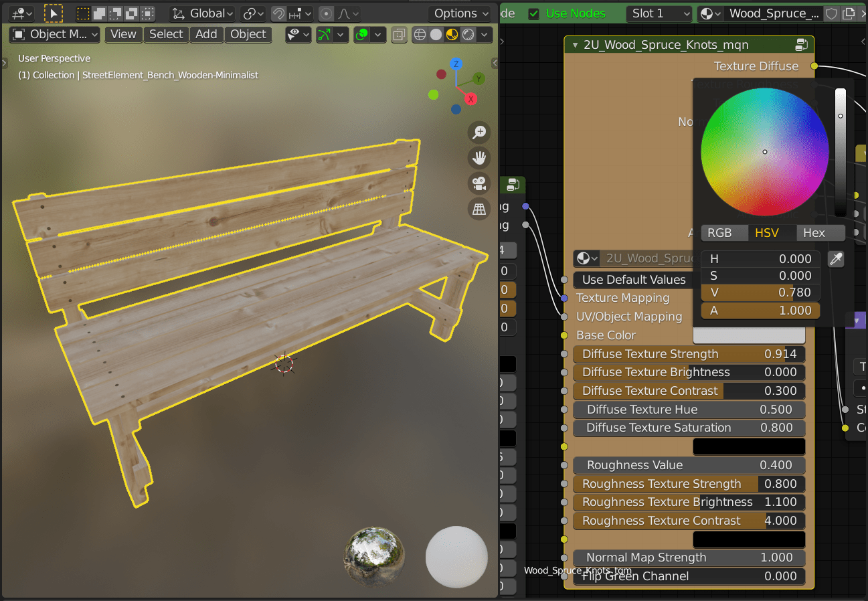Click the node group icon on 2U_Wood_Spruce_Knots_mqn header
The height and width of the screenshot is (601, 868).
click(800, 45)
